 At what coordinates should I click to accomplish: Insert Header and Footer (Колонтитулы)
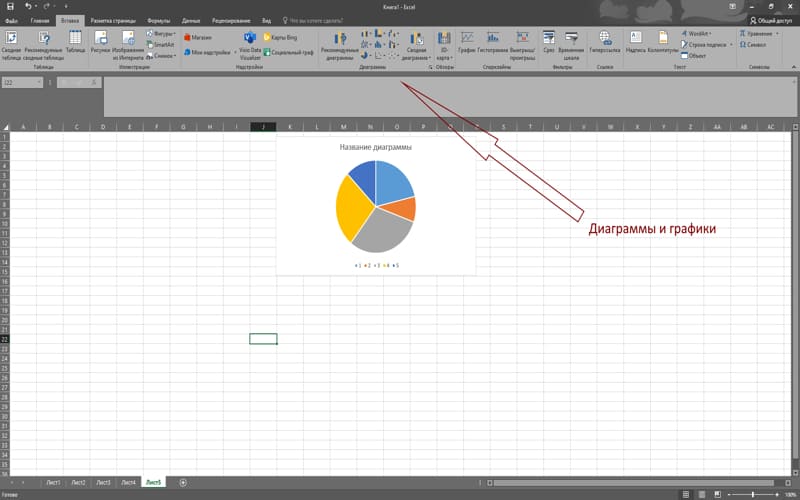pos(663,42)
